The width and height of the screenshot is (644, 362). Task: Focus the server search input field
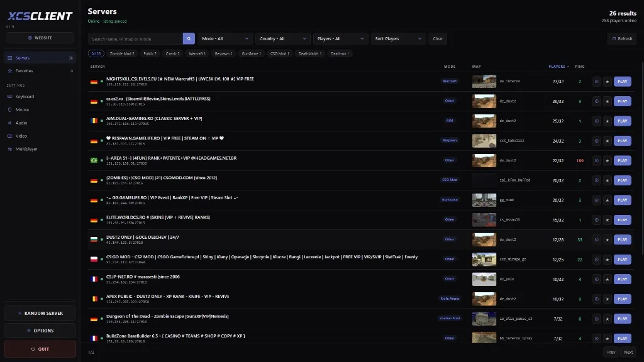click(136, 38)
